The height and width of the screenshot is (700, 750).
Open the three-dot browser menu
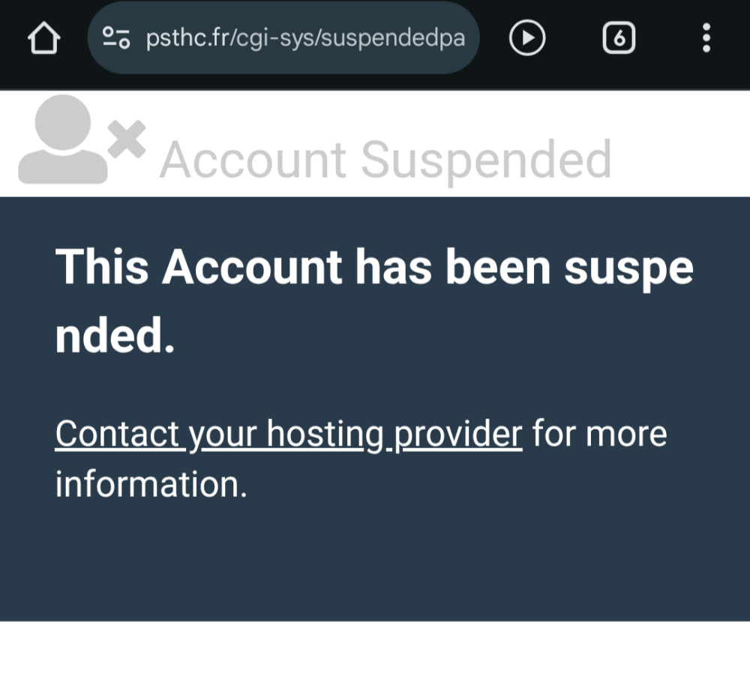[706, 37]
